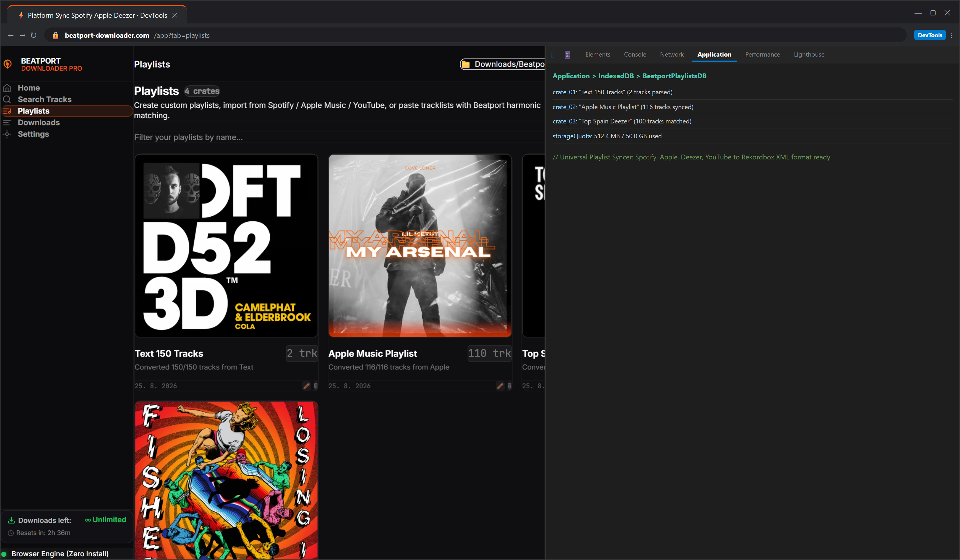Image resolution: width=960 pixels, height=560 pixels.
Task: Click the Home icon in sidebar
Action: pyautogui.click(x=7, y=88)
